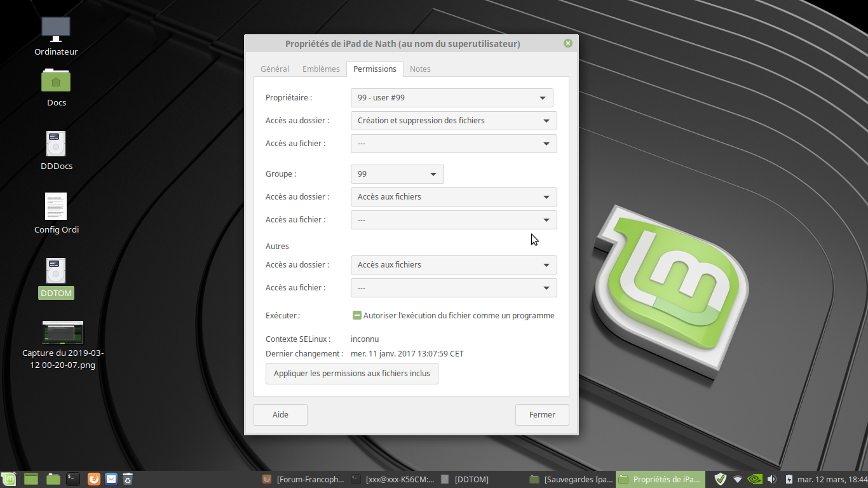Viewport: 868px width, 488px height.
Task: Open Autres file access dropdown
Action: [x=454, y=288]
